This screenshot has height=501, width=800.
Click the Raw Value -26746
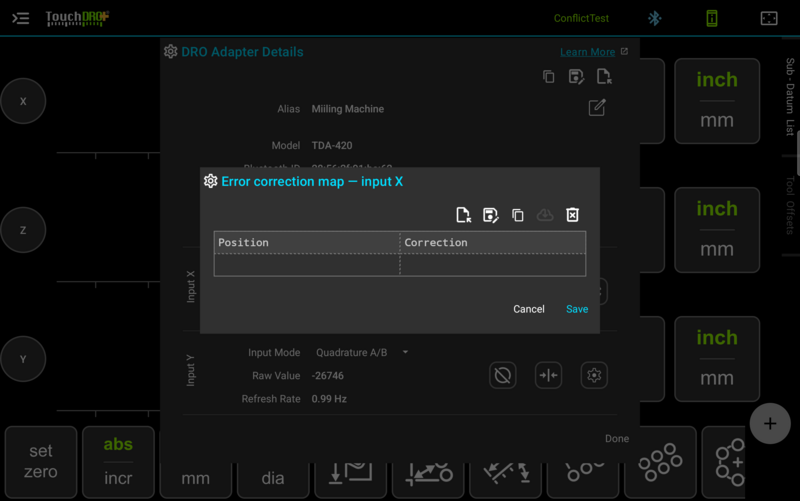click(x=328, y=376)
